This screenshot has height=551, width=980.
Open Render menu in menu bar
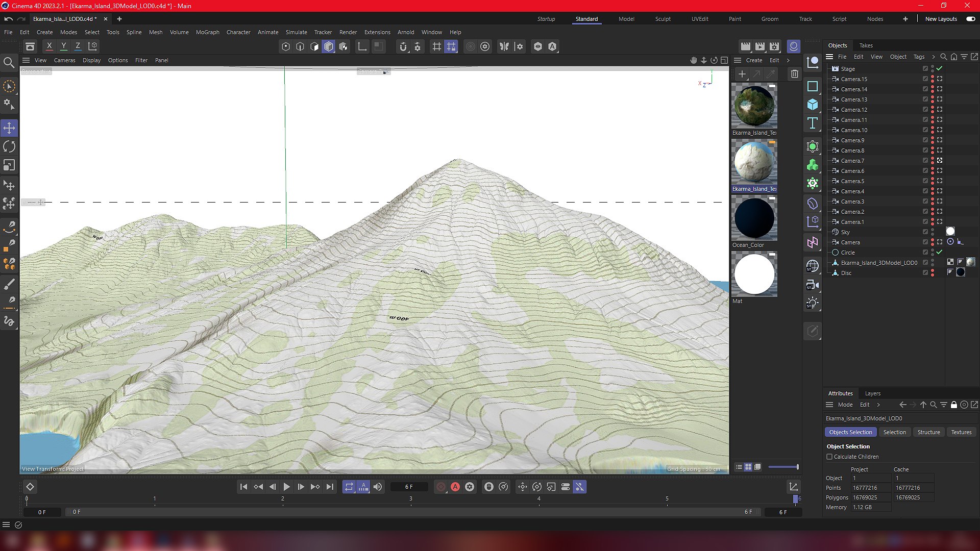(x=348, y=32)
